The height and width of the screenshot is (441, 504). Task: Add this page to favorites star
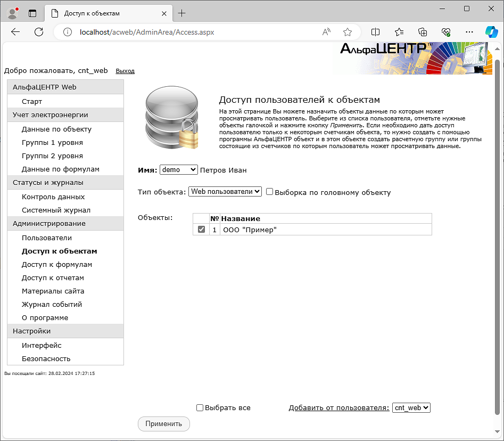[348, 32]
